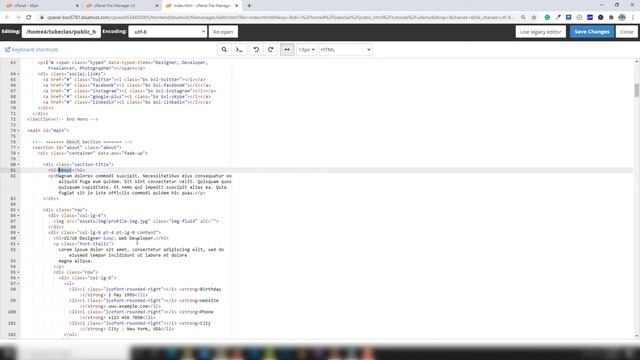Close the cPanel File Manager tab
The width and height of the screenshot is (640, 360).
(x=157, y=6)
